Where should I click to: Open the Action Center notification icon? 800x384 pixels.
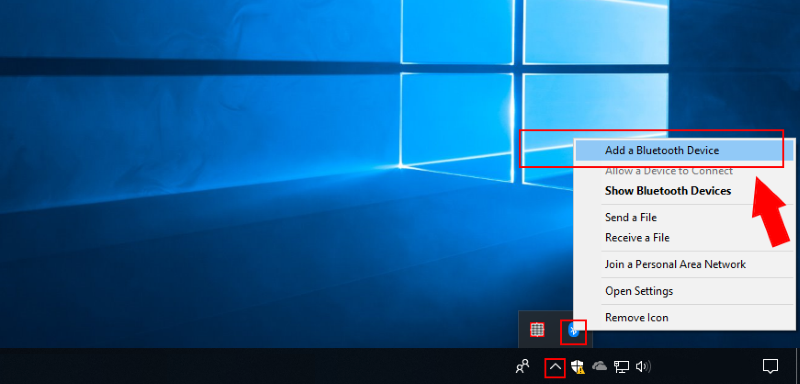(770, 366)
